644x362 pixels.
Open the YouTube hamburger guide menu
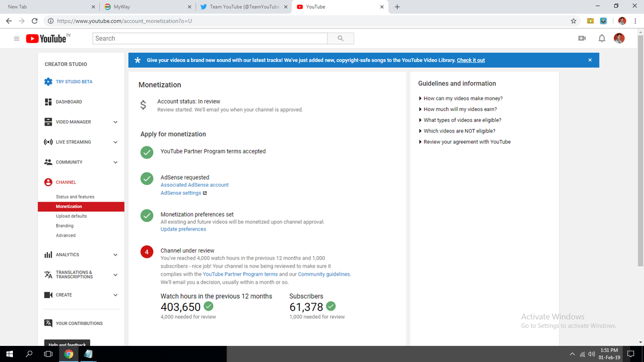tap(17, 39)
